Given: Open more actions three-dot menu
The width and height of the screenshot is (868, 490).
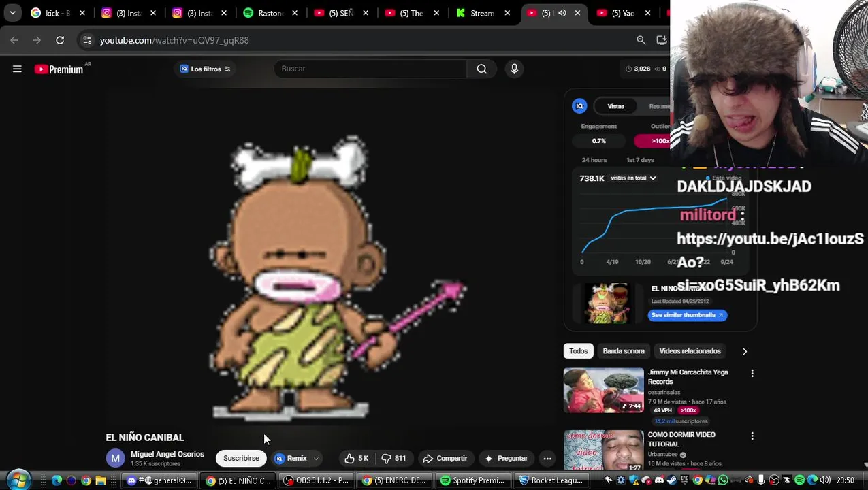Looking at the screenshot, I should pos(547,459).
